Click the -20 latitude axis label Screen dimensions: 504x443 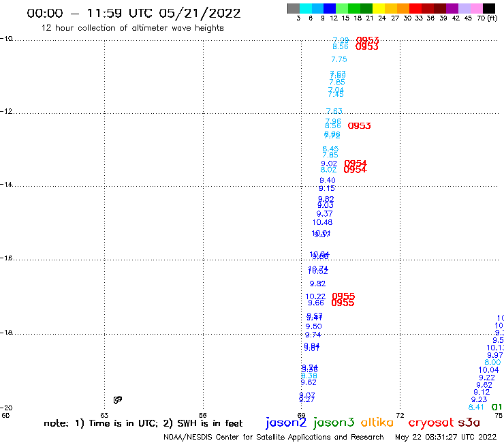pos(6,408)
